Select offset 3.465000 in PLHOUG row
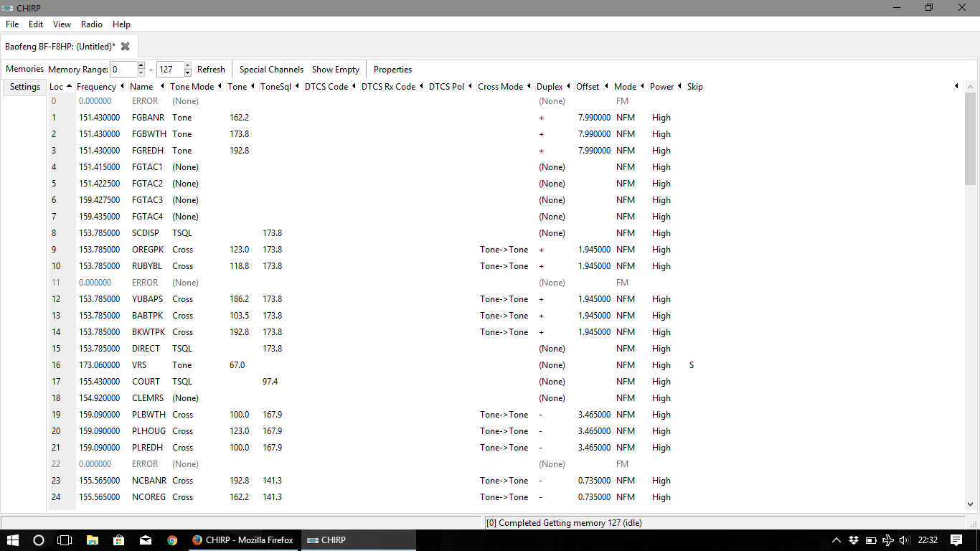The image size is (980, 551). 594,431
